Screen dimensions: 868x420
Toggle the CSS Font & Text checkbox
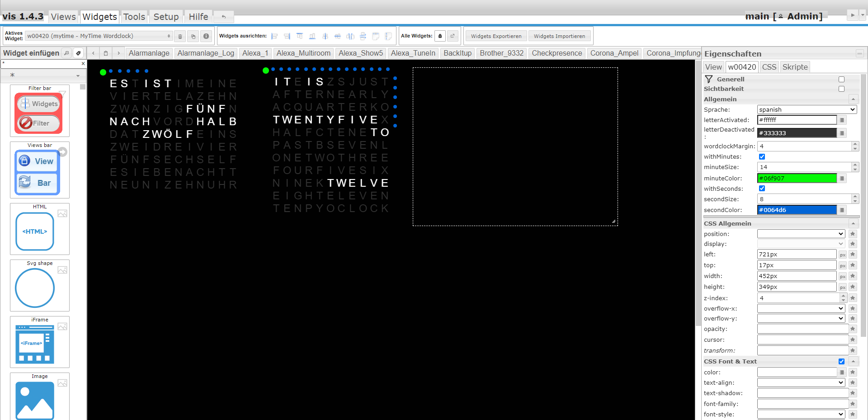click(x=841, y=361)
